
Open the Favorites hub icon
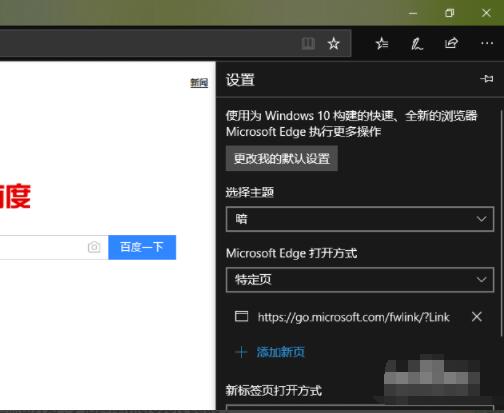(382, 43)
